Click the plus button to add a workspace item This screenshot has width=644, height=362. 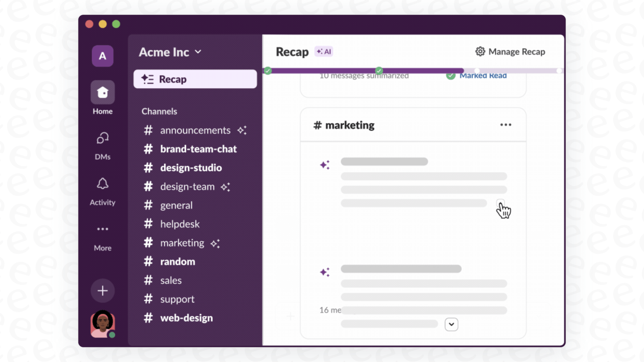(102, 290)
